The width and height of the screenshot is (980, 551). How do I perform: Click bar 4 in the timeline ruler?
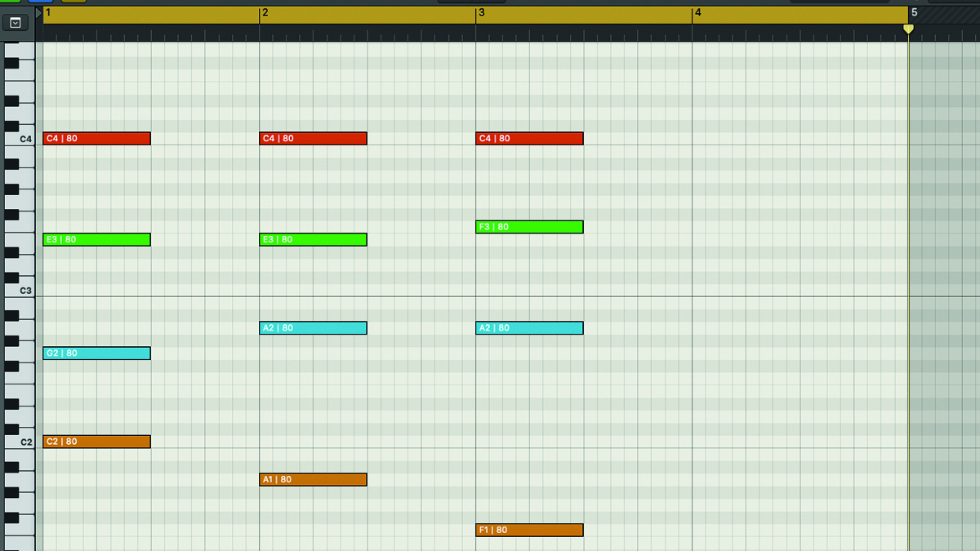pyautogui.click(x=698, y=13)
